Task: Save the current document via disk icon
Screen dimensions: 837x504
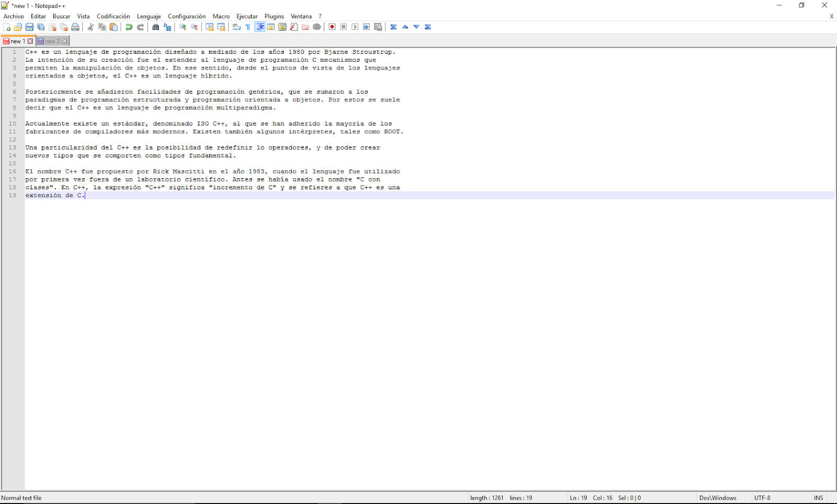Action: pos(29,27)
